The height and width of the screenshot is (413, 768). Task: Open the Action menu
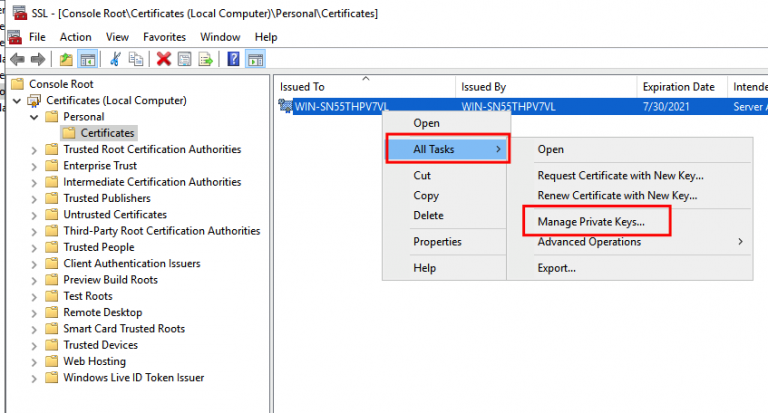point(75,37)
